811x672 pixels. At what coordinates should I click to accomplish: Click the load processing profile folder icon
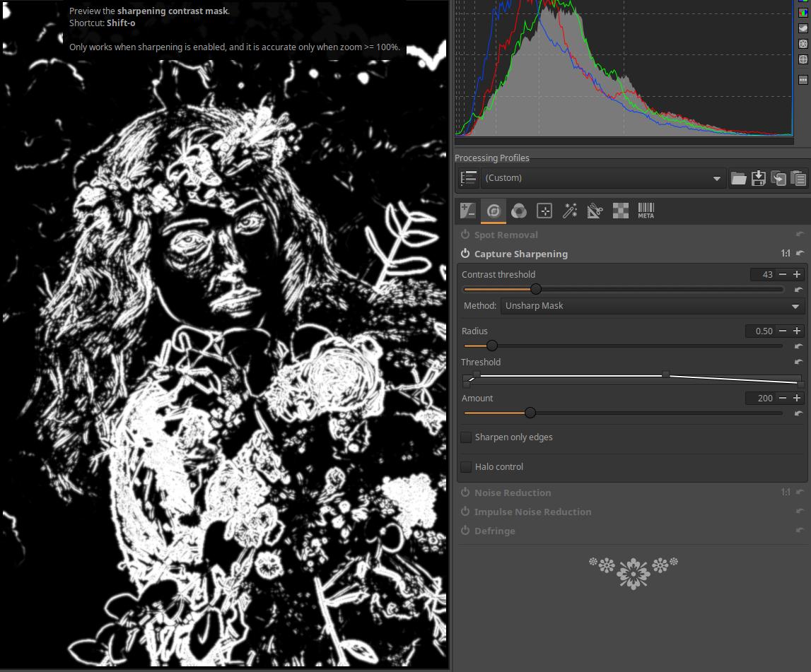738,178
